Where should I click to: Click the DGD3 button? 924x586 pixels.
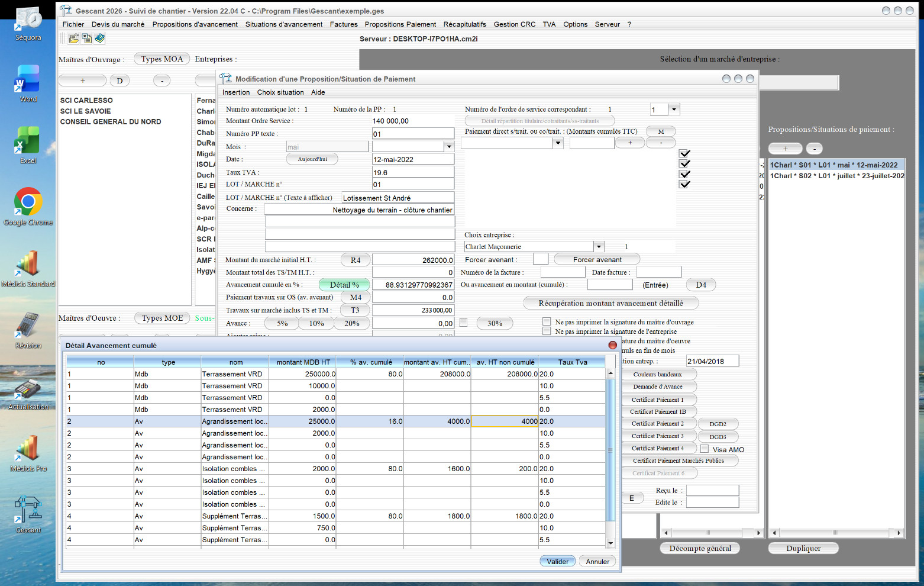(x=718, y=437)
